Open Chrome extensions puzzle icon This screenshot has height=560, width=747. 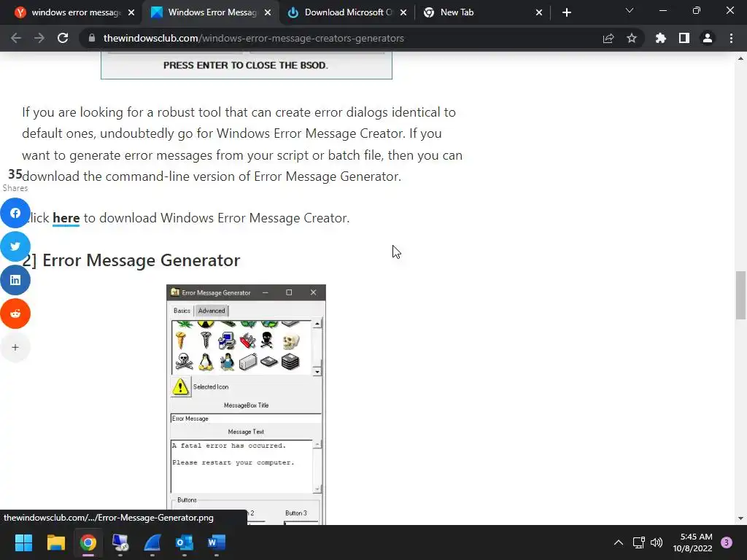(660, 38)
